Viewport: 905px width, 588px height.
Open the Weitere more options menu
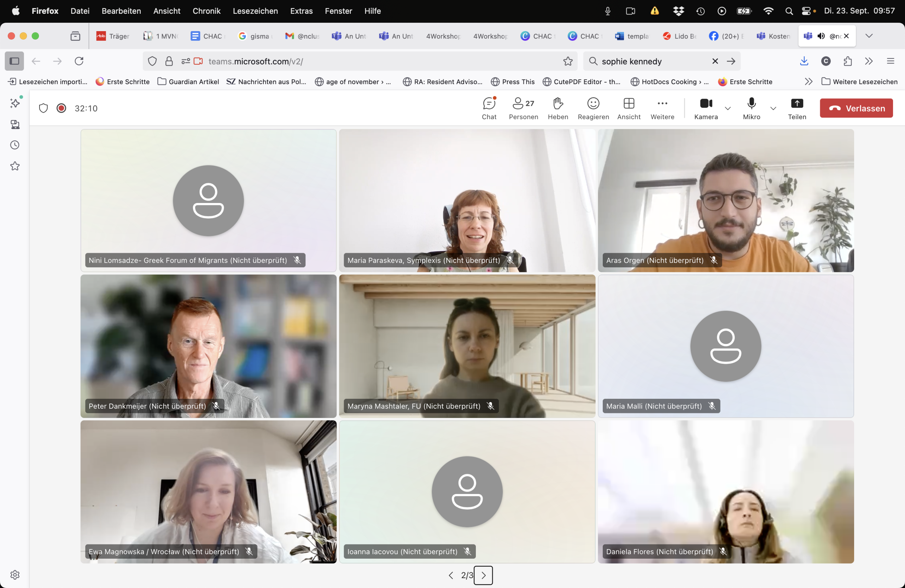(662, 108)
